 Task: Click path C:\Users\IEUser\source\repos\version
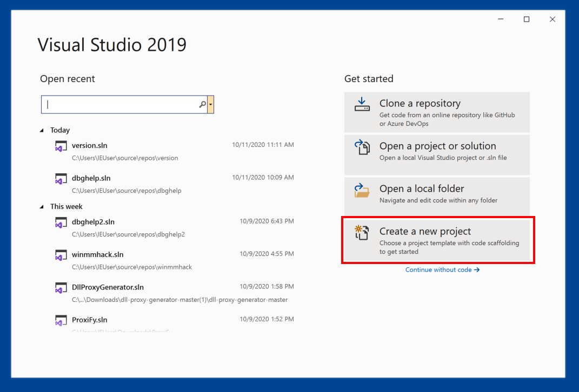125,158
